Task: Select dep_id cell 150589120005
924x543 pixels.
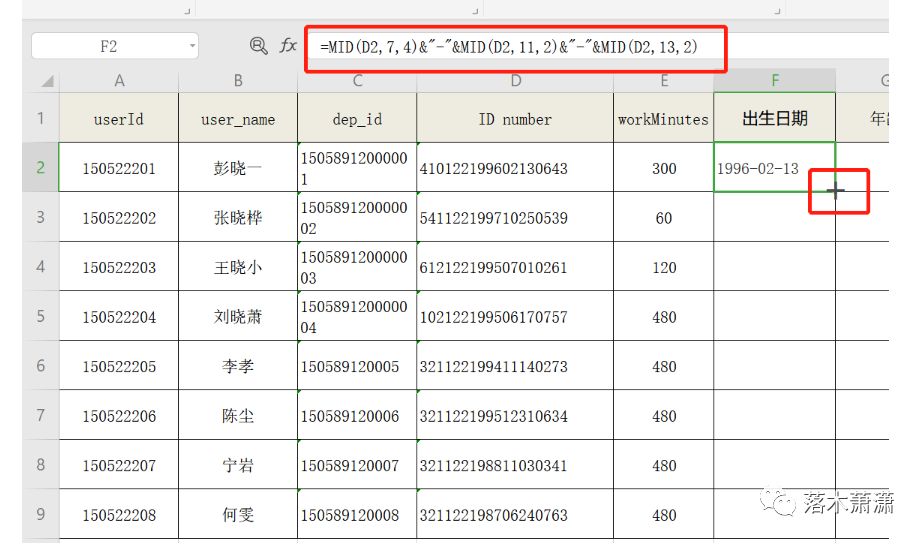Action: tap(357, 366)
